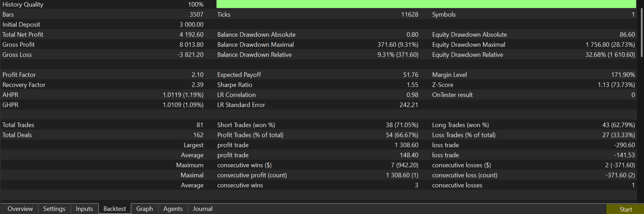This screenshot has height=214, width=644.
Task: Click the vertical scrollbar thumb on the right
Action: pyautogui.click(x=642, y=33)
